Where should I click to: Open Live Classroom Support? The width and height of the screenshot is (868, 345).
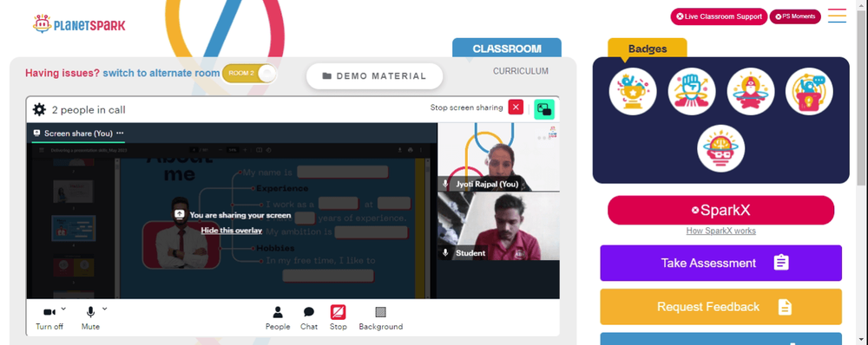coord(719,16)
